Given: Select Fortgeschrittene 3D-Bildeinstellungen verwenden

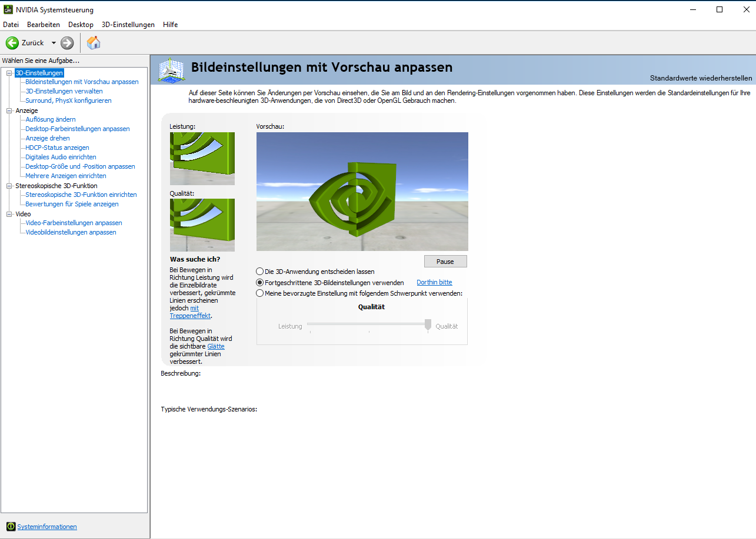Looking at the screenshot, I should tap(260, 283).
